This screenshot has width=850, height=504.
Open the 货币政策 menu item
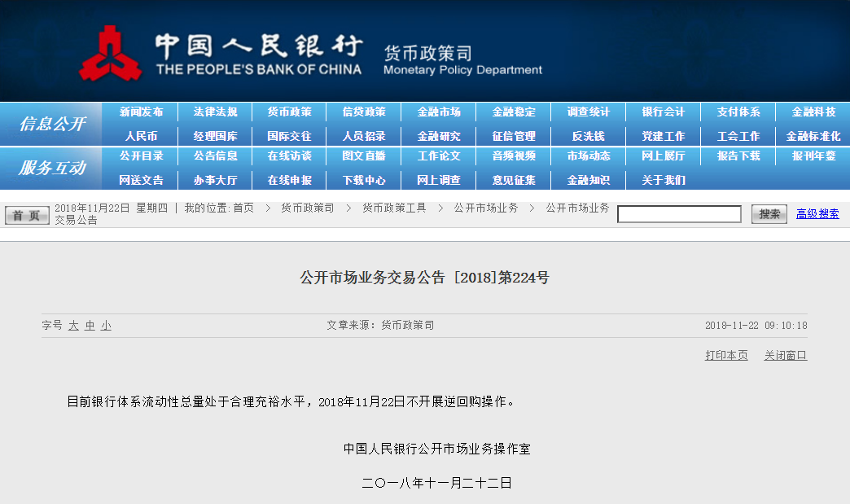[x=290, y=112]
